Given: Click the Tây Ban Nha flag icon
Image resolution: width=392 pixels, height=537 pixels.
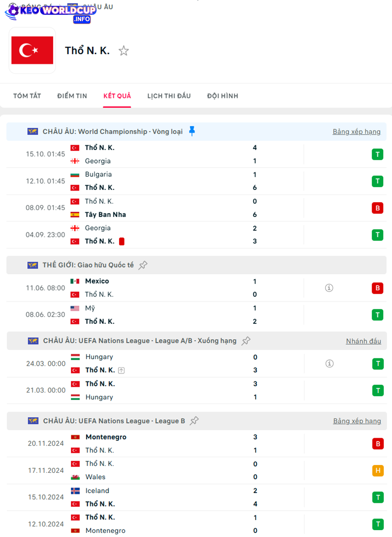Looking at the screenshot, I should click(x=75, y=215).
